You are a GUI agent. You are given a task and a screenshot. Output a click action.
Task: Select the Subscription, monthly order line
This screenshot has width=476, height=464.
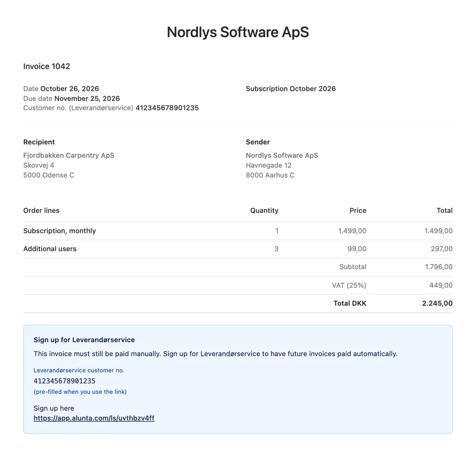pyautogui.click(x=59, y=231)
